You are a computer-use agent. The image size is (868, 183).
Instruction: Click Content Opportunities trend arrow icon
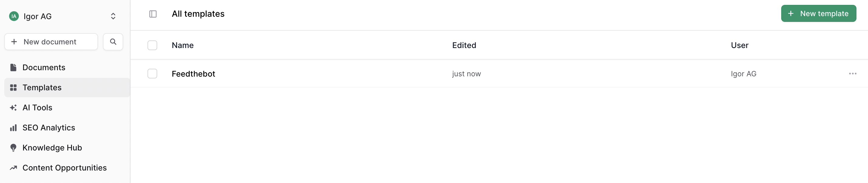pos(13,168)
